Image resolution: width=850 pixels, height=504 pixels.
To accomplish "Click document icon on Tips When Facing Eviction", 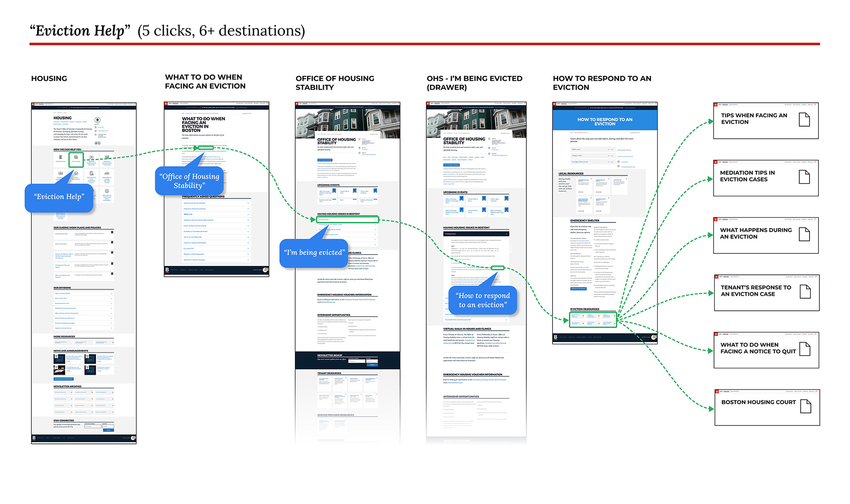I will pyautogui.click(x=804, y=119).
